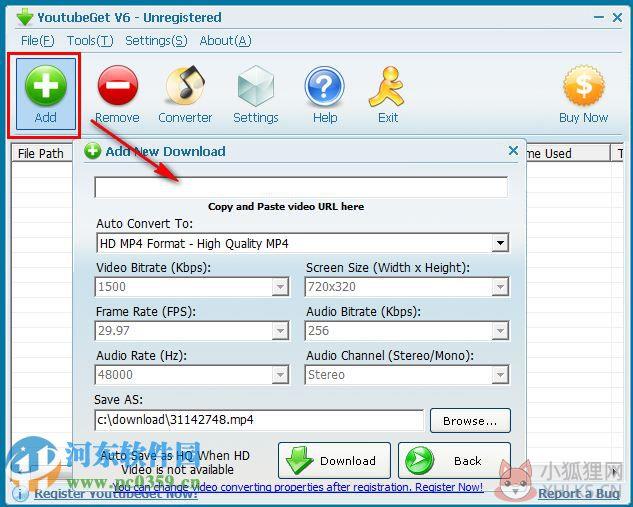This screenshot has height=507, width=633.
Task: Open the Audio Rate 48000 dropdown
Action: coord(280,375)
